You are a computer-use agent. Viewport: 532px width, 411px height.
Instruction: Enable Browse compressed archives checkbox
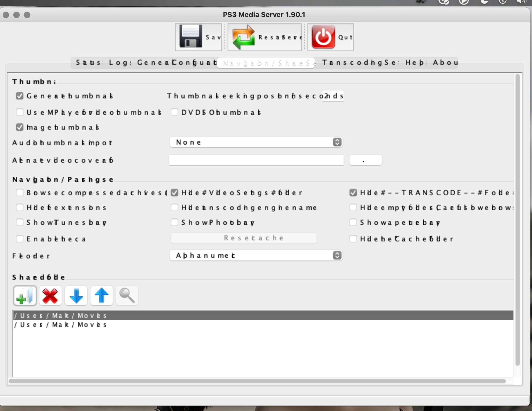20,192
